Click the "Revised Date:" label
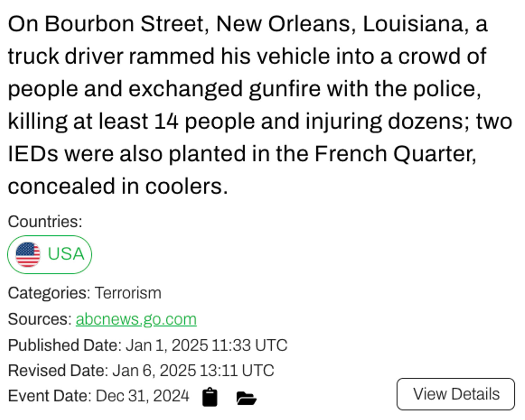Image resolution: width=525 pixels, height=420 pixels. pos(58,371)
